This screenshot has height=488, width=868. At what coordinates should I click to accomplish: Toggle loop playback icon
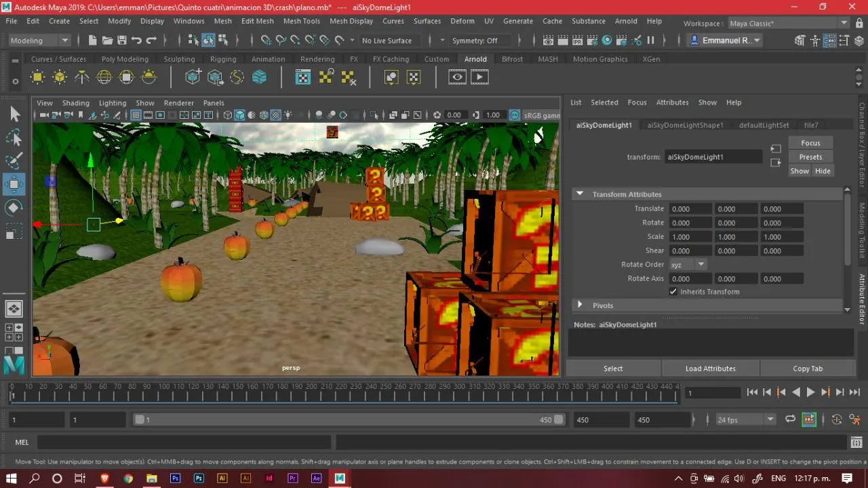[790, 419]
